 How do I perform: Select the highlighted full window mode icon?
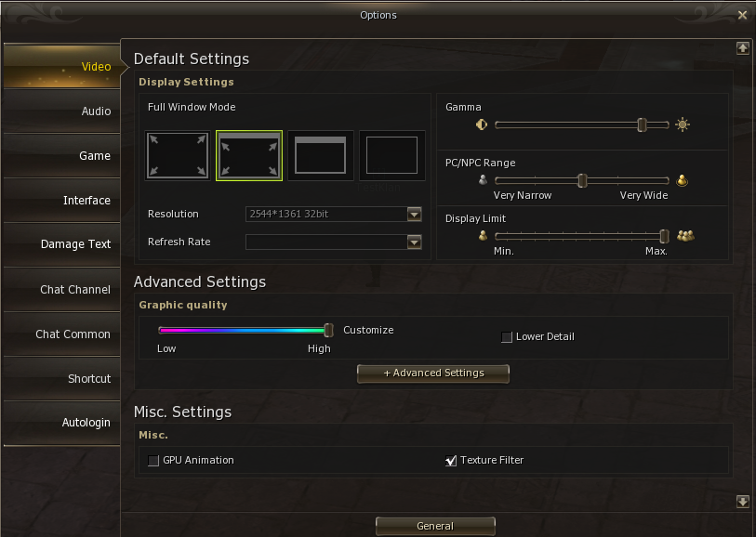[x=248, y=155]
